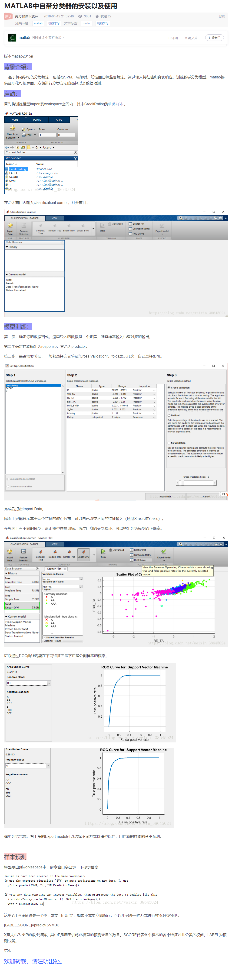
Task: Click matlab tag next to 分类专栏
Action: tap(38, 23)
